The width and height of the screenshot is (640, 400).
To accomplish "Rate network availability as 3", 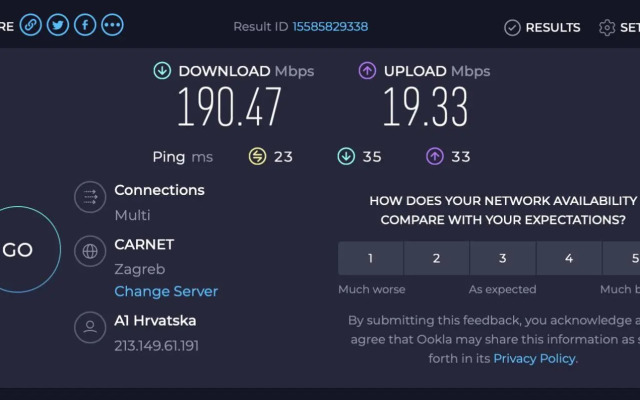I will (x=502, y=258).
